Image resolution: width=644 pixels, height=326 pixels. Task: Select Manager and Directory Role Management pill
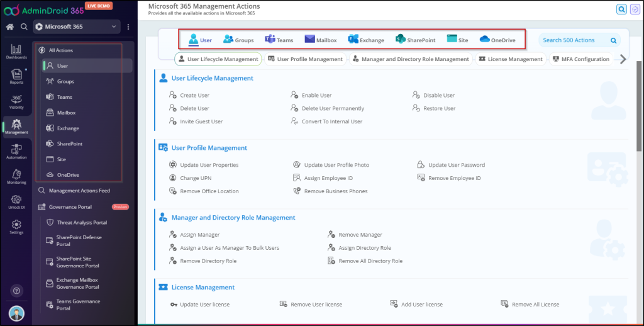pyautogui.click(x=411, y=59)
